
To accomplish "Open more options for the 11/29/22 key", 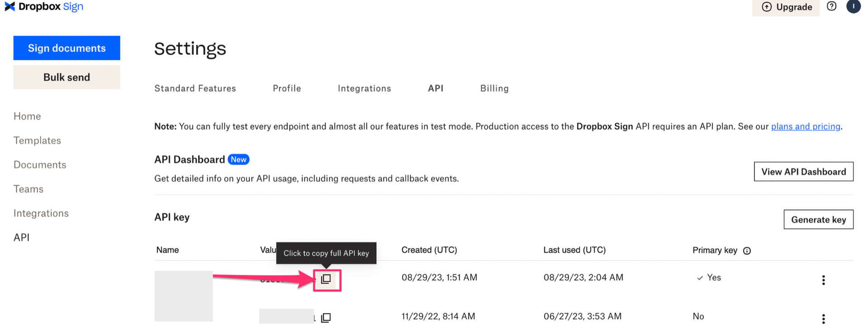I will point(823,319).
